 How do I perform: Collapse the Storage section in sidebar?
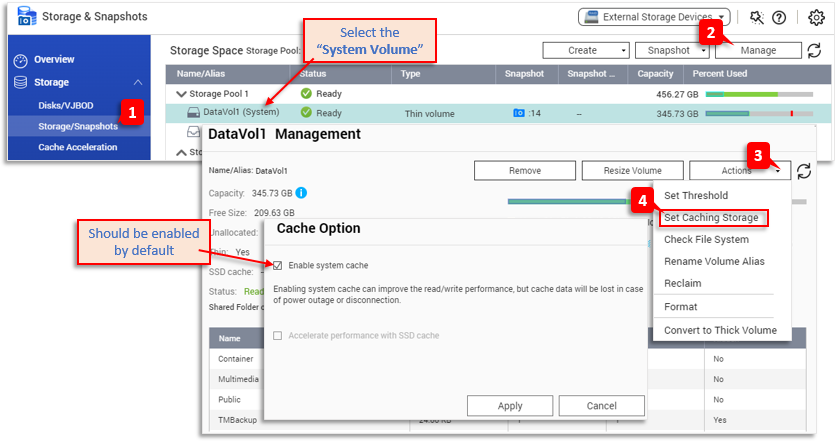click(137, 83)
